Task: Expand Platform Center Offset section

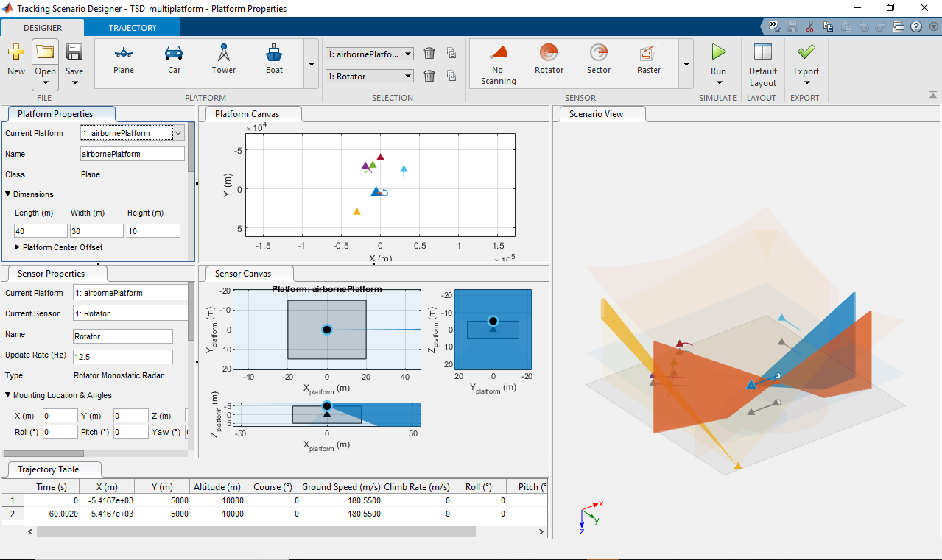Action: pyautogui.click(x=18, y=247)
